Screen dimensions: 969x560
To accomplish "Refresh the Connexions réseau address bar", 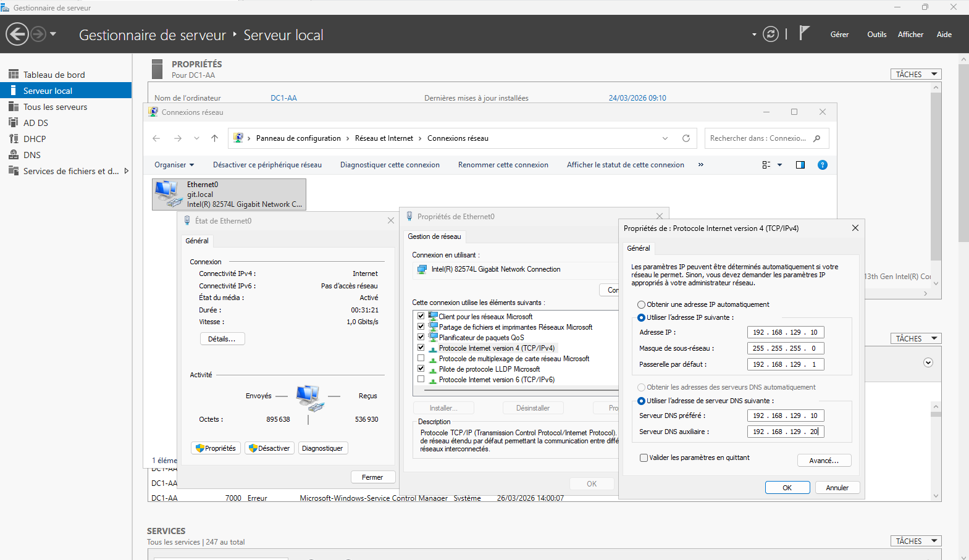I will tap(686, 138).
